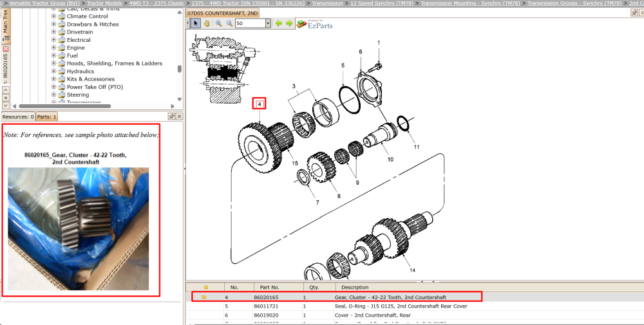Click the Drivetrain folder icon
644x325 pixels.
pos(62,32)
